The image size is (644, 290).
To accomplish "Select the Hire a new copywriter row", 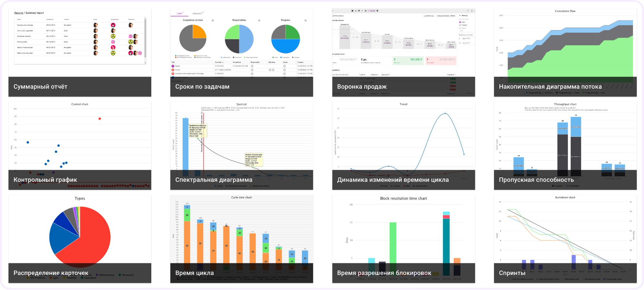I will [x=79, y=31].
